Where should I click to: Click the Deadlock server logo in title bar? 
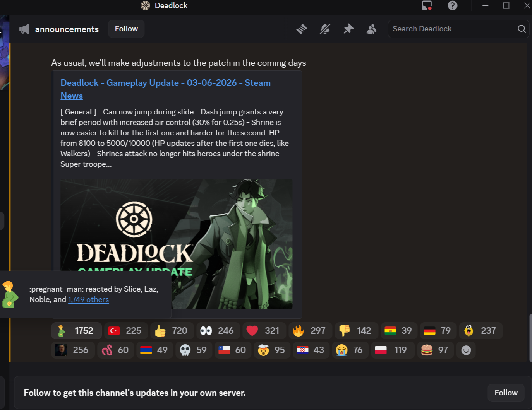145,5
